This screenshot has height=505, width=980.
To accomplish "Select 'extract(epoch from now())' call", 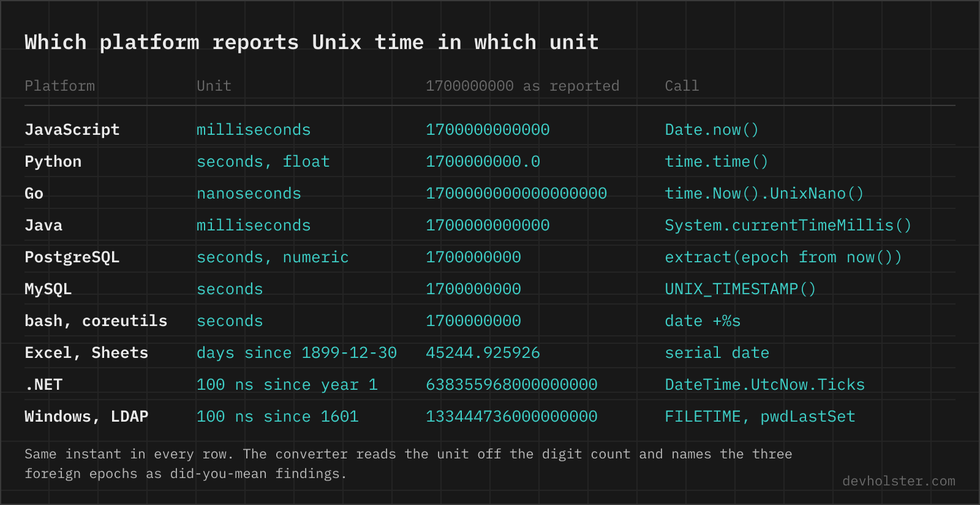I will coord(783,257).
